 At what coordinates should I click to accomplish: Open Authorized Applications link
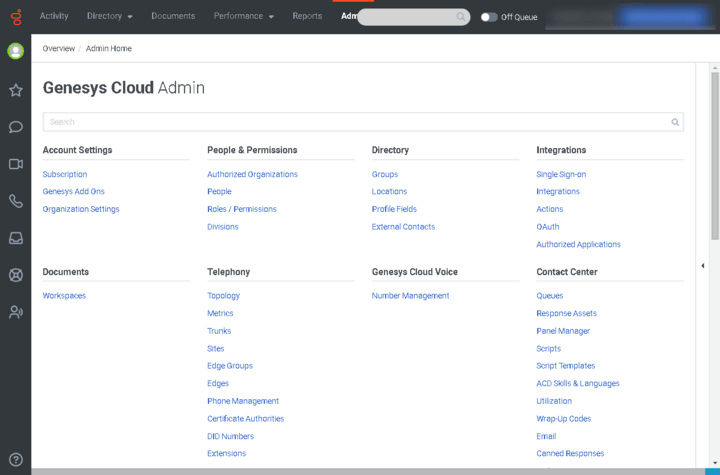click(579, 244)
